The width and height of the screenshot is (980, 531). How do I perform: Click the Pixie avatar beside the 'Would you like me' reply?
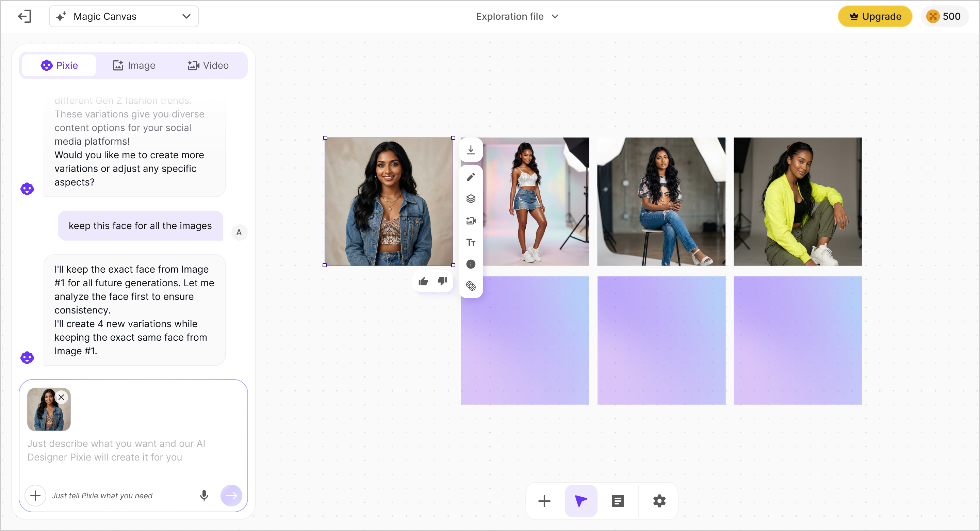coord(27,189)
